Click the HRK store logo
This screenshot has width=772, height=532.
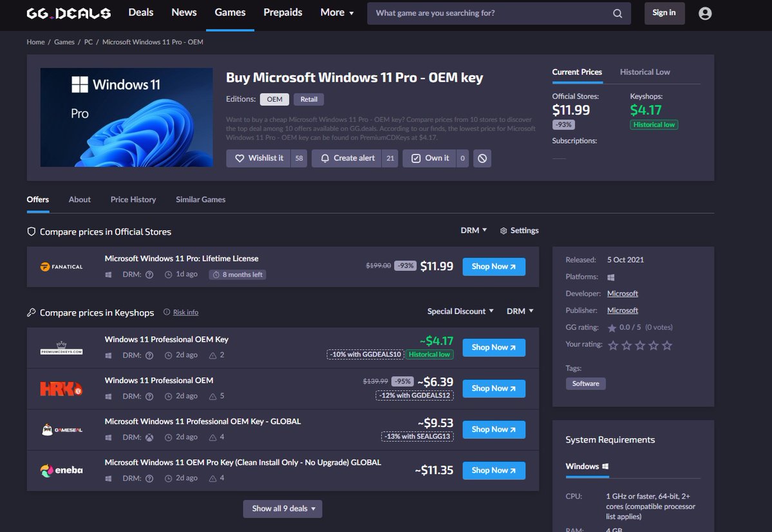coord(62,388)
